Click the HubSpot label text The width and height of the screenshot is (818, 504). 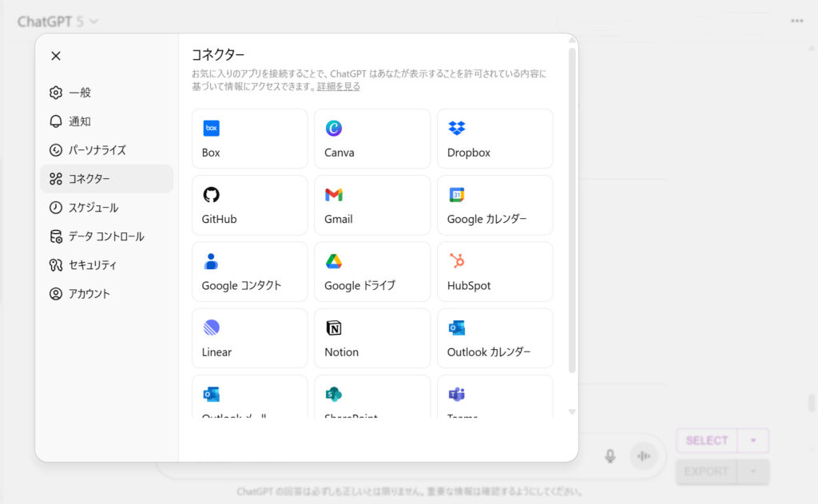pyautogui.click(x=468, y=286)
